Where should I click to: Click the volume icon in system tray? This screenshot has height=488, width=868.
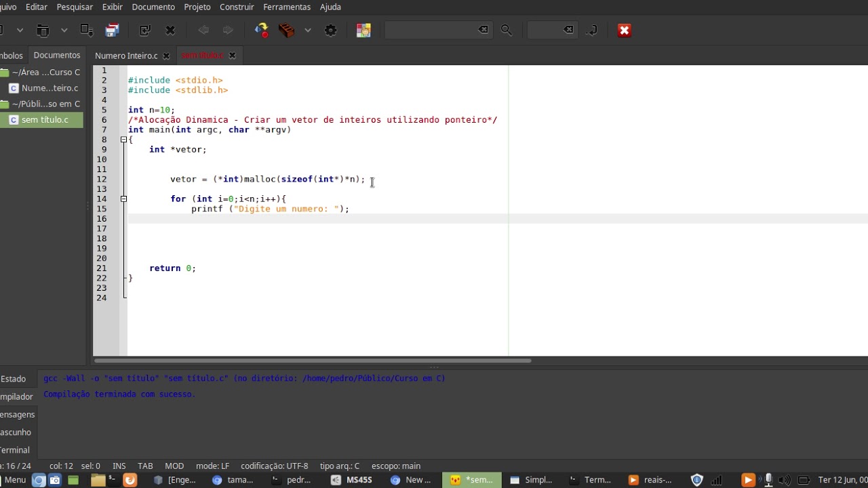pos(785,480)
